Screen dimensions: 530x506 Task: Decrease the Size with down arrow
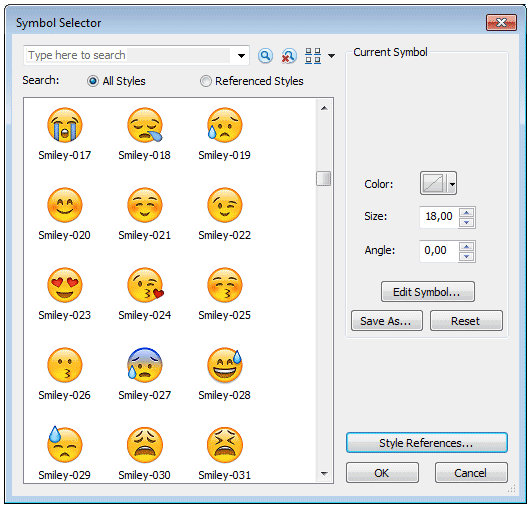coord(467,222)
